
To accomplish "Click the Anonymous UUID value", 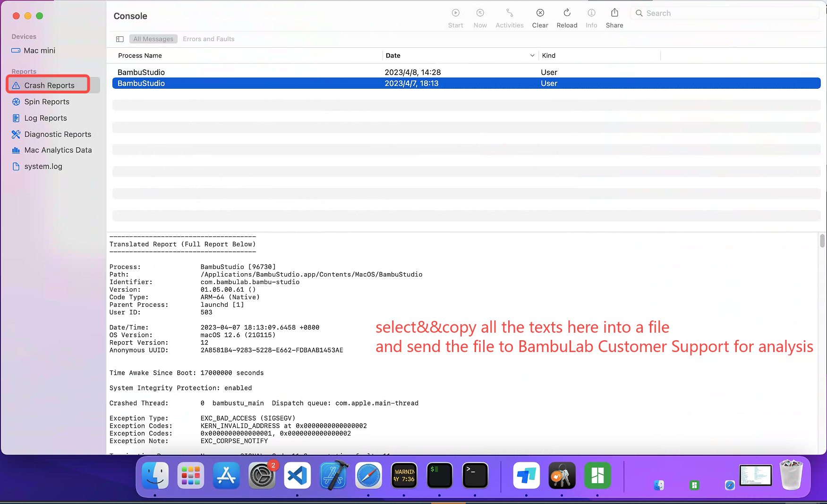I will pos(272,350).
